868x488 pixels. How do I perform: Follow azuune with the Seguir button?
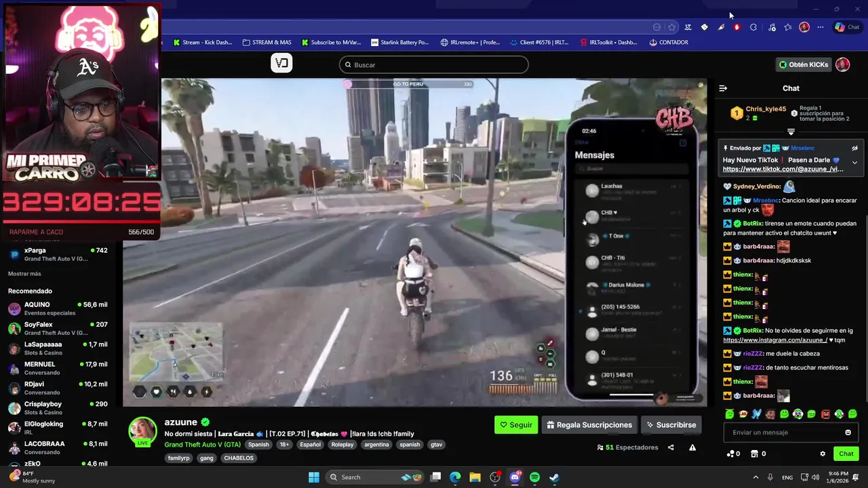(x=516, y=425)
